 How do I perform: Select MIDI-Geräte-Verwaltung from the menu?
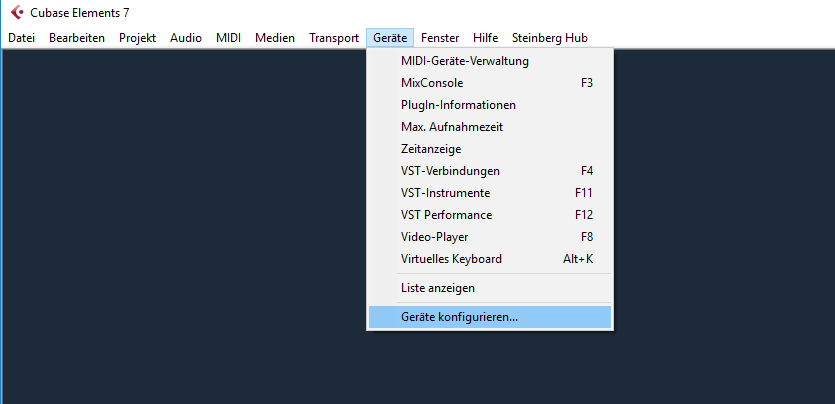click(490, 61)
